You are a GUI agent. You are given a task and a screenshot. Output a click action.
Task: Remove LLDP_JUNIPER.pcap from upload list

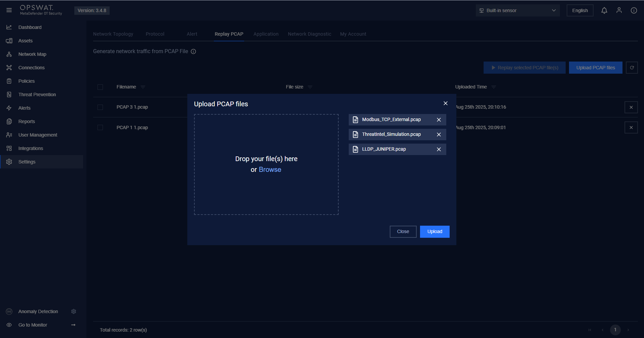pyautogui.click(x=439, y=149)
